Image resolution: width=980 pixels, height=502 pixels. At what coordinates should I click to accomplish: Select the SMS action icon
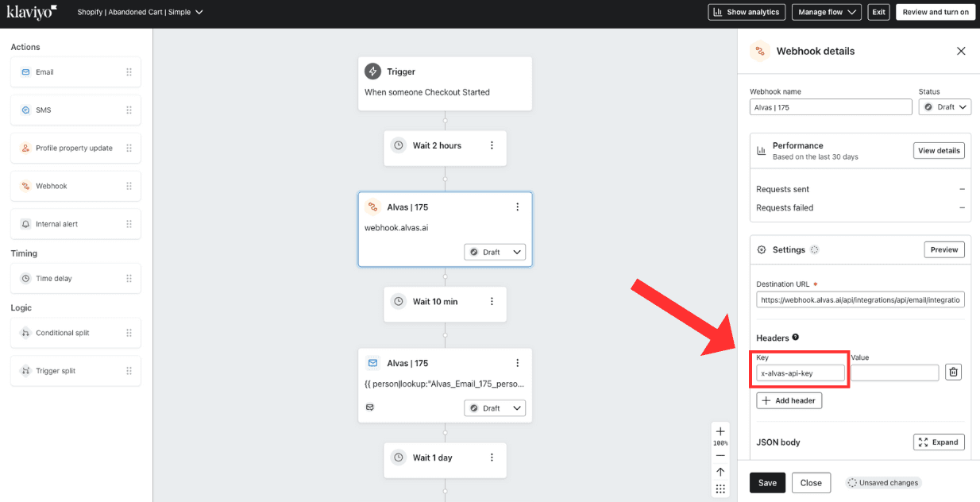[25, 110]
